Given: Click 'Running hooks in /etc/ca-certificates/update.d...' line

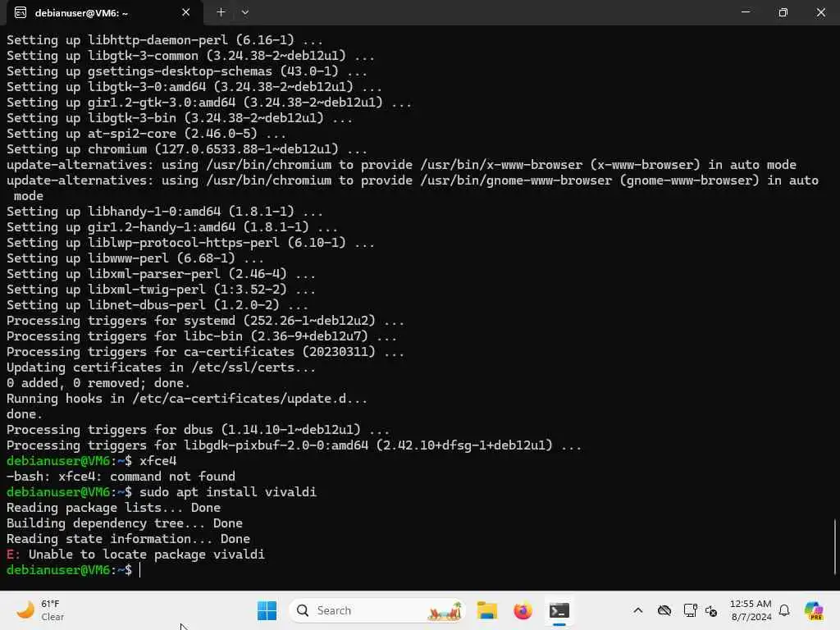Looking at the screenshot, I should [187, 398].
